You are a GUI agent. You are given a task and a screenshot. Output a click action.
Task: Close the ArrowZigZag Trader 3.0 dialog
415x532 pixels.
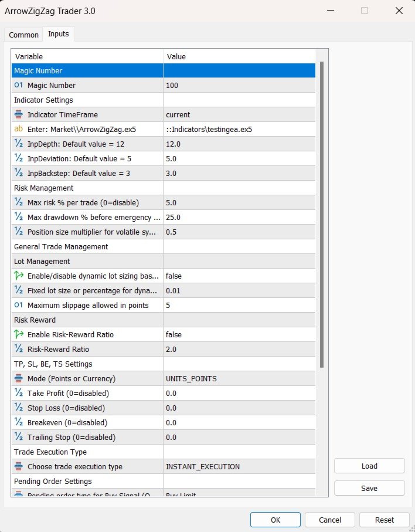pyautogui.click(x=399, y=11)
